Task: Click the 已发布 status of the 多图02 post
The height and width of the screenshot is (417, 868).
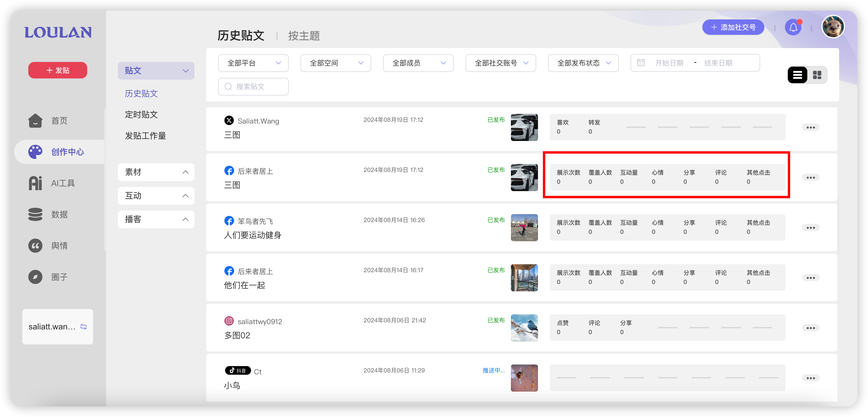Action: tap(496, 320)
